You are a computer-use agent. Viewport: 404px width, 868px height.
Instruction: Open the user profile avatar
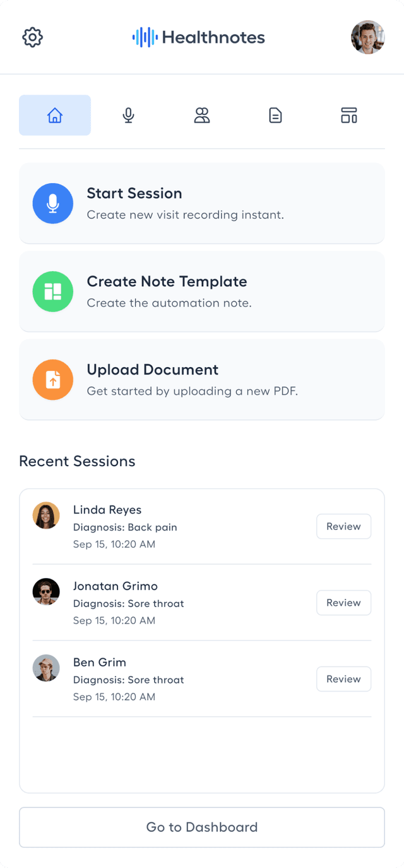tap(367, 37)
